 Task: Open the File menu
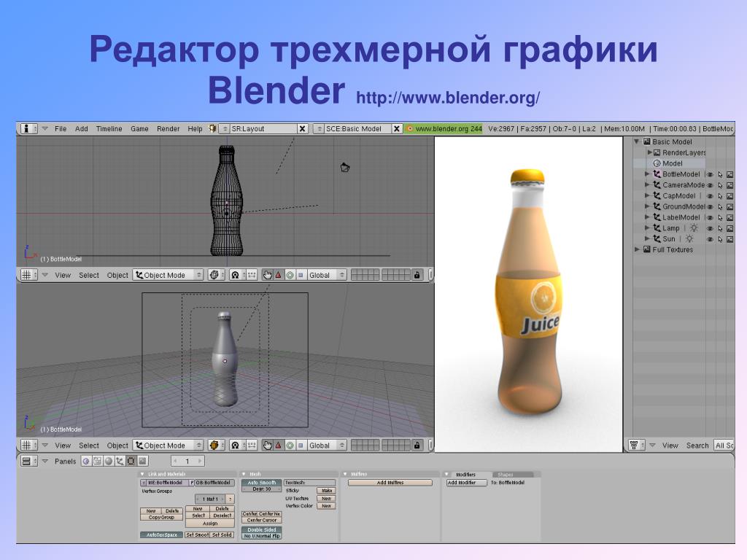click(x=61, y=128)
